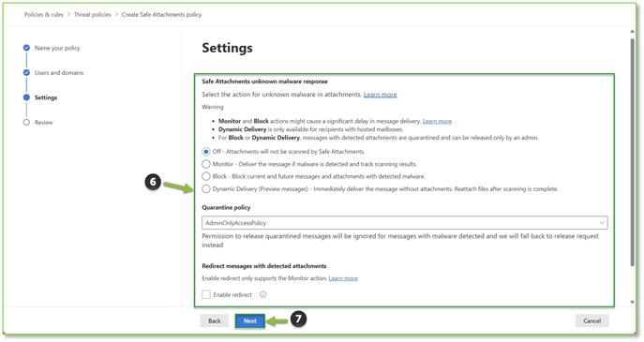The image size is (644, 342).
Task: Click the Enable redirect info icon
Action: tap(263, 294)
